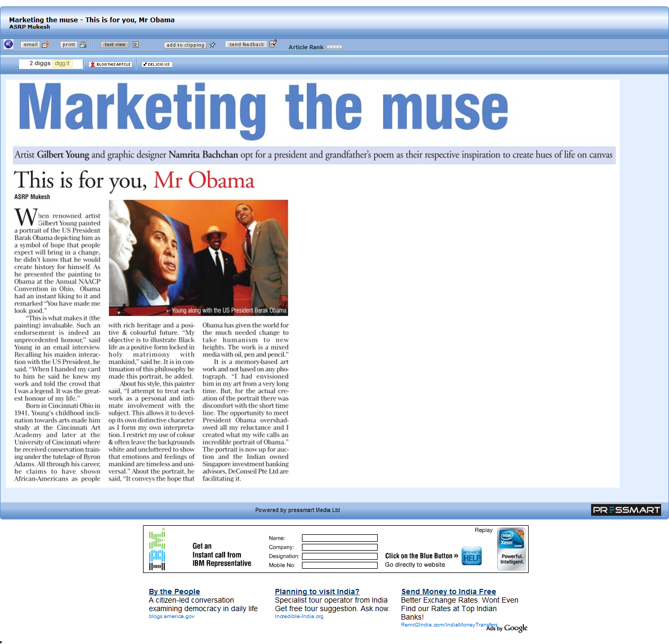This screenshot has height=644, width=669.
Task: Click Ads by Google label
Action: (507, 628)
